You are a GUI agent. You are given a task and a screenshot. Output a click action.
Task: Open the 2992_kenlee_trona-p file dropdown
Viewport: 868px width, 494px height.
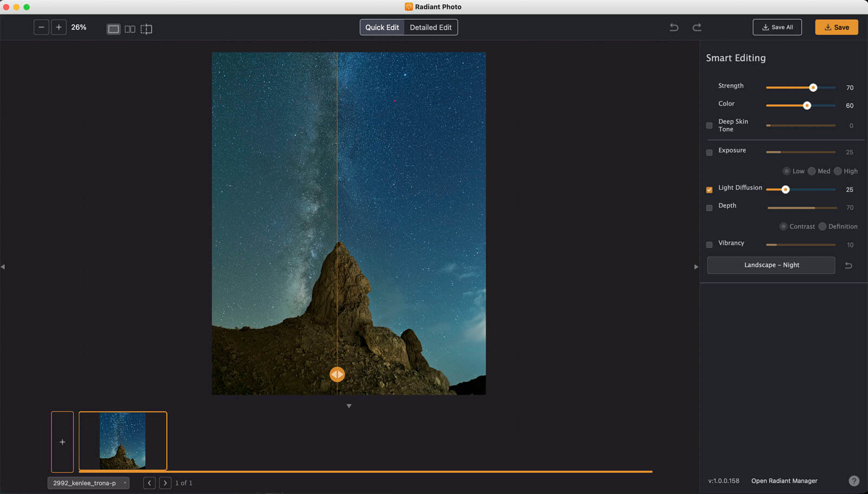pos(88,483)
